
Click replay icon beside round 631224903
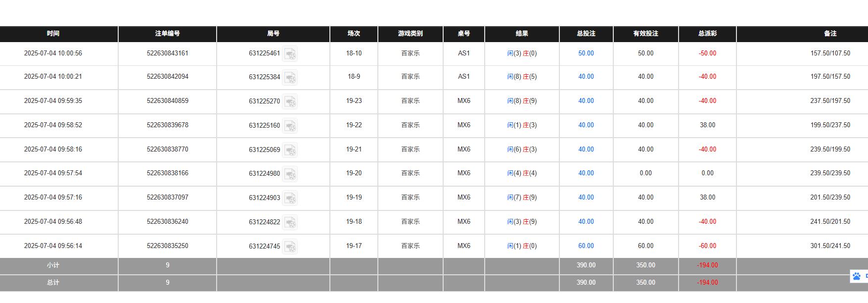pos(290,198)
